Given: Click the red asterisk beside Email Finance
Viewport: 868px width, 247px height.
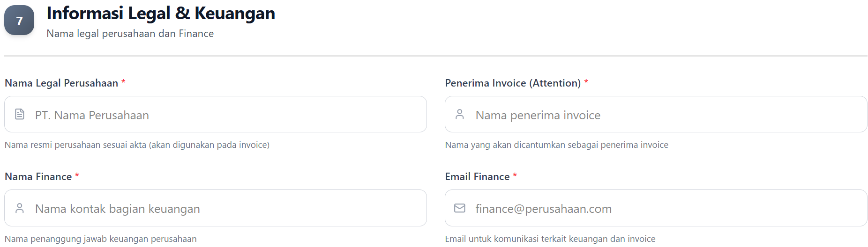Looking at the screenshot, I should coord(515,175).
